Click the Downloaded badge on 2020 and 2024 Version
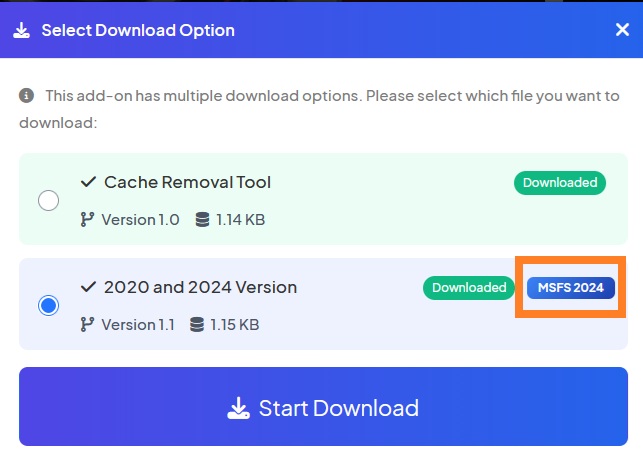Viewport: 643px width, 462px height. click(469, 288)
